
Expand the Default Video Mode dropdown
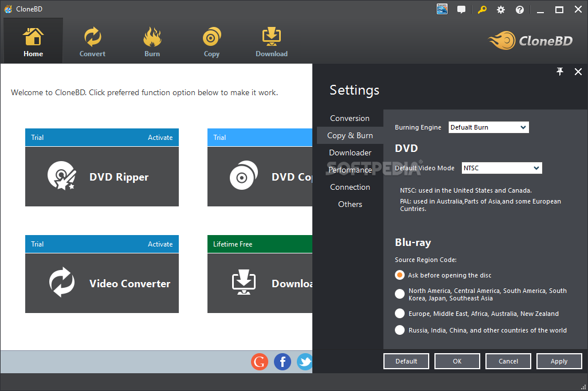(502, 168)
